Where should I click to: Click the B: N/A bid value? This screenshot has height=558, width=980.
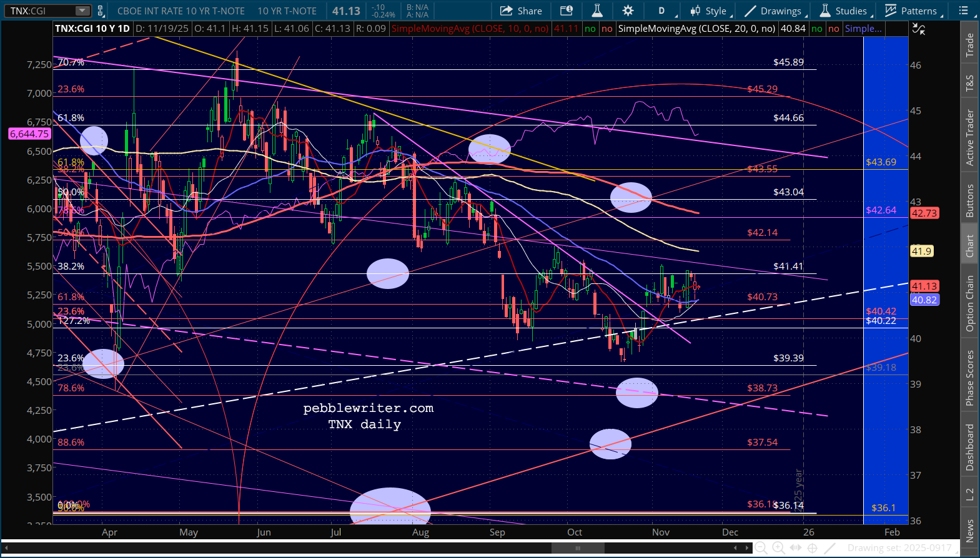coord(417,7)
